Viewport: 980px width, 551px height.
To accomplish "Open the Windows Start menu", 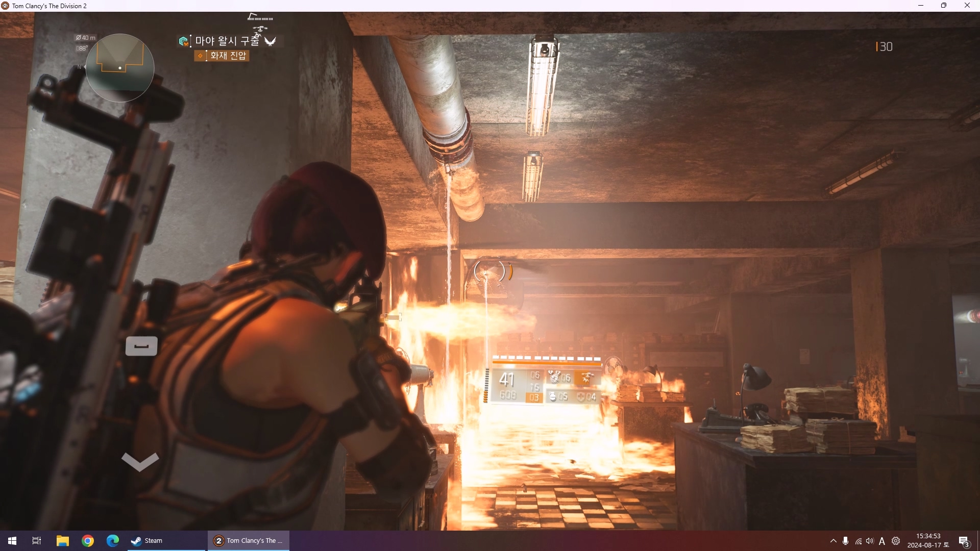I will 12,541.
